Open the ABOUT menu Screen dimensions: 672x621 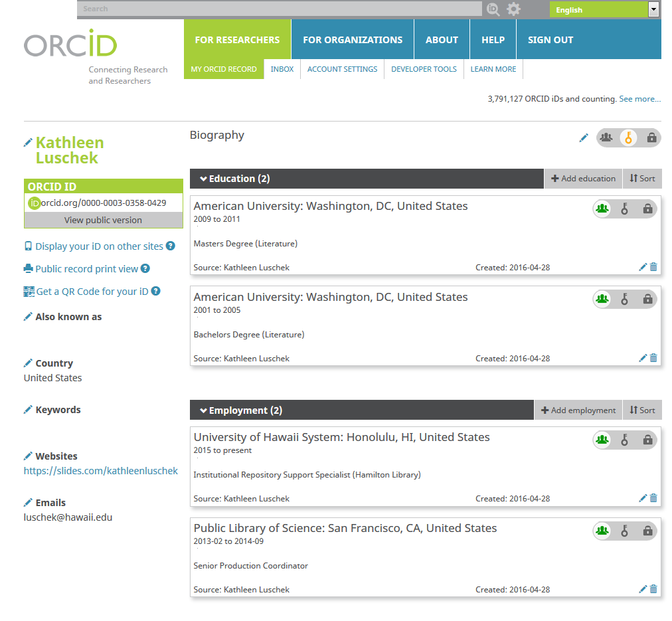[442, 39]
